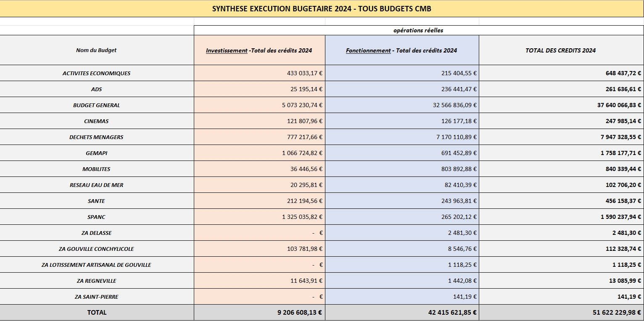Click the RESEAU EAU DE MER label
Image resolution: width=644 pixels, height=321 pixels.
[96, 185]
